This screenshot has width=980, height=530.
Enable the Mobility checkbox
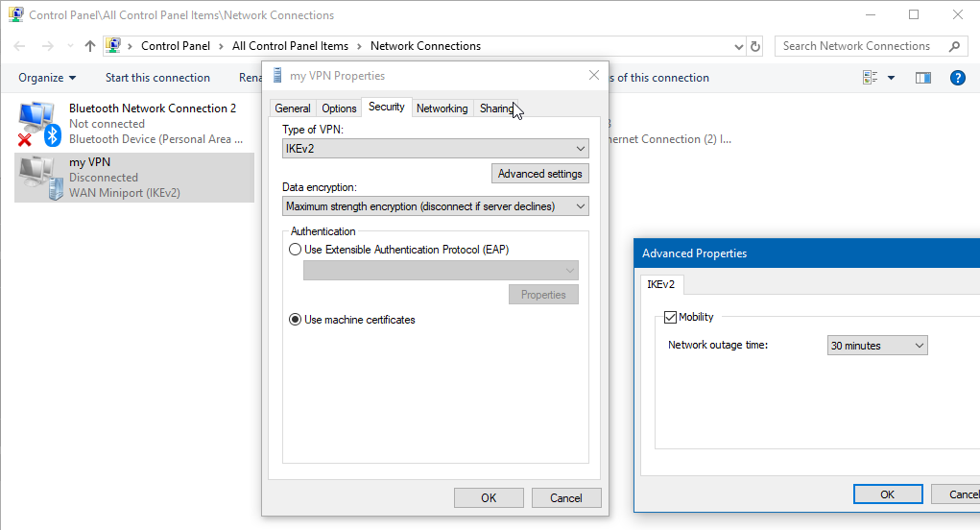(x=671, y=318)
